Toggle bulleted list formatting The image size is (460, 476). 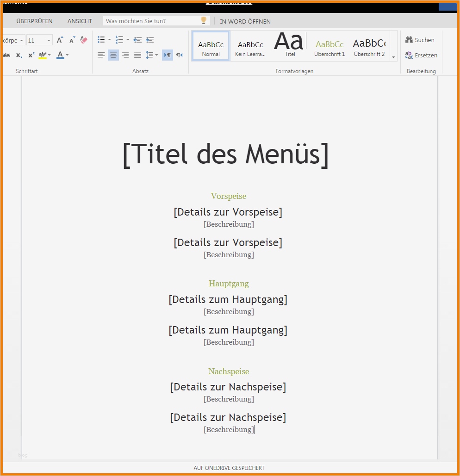[101, 39]
